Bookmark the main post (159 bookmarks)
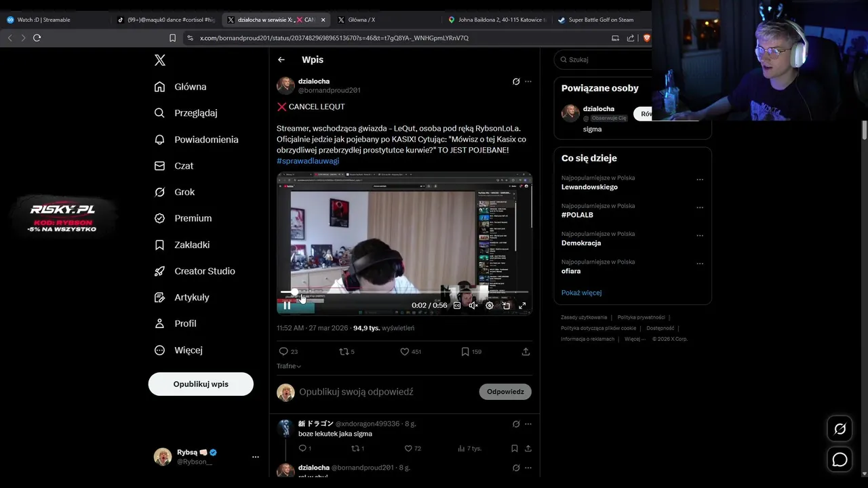The image size is (868, 488). (x=471, y=352)
